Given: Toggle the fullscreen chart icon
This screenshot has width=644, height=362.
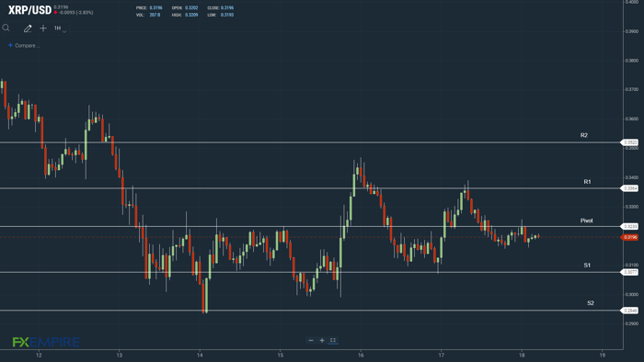Looking at the screenshot, I should 333,340.
